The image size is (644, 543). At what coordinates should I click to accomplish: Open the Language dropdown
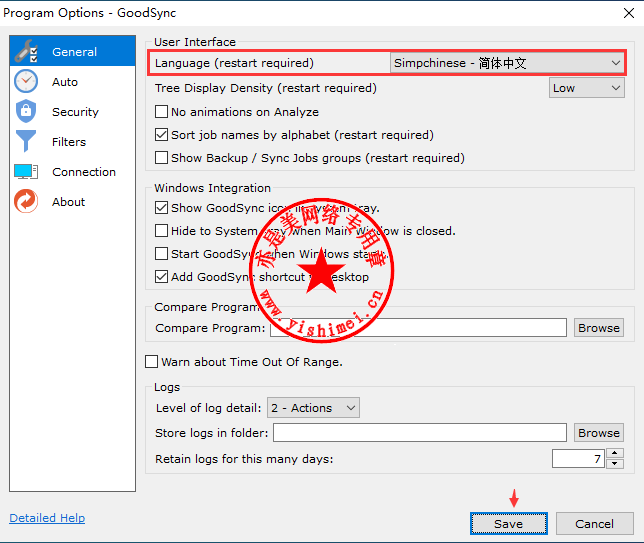point(507,63)
